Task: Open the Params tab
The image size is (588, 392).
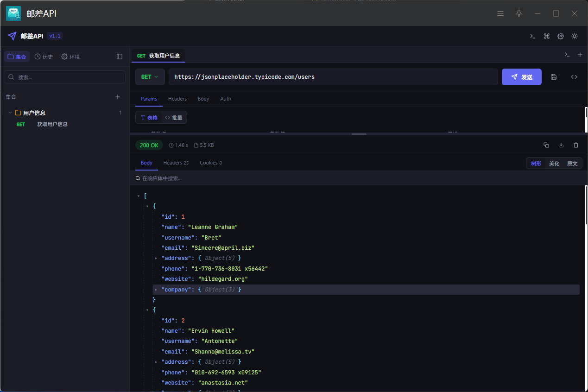Action: click(149, 99)
